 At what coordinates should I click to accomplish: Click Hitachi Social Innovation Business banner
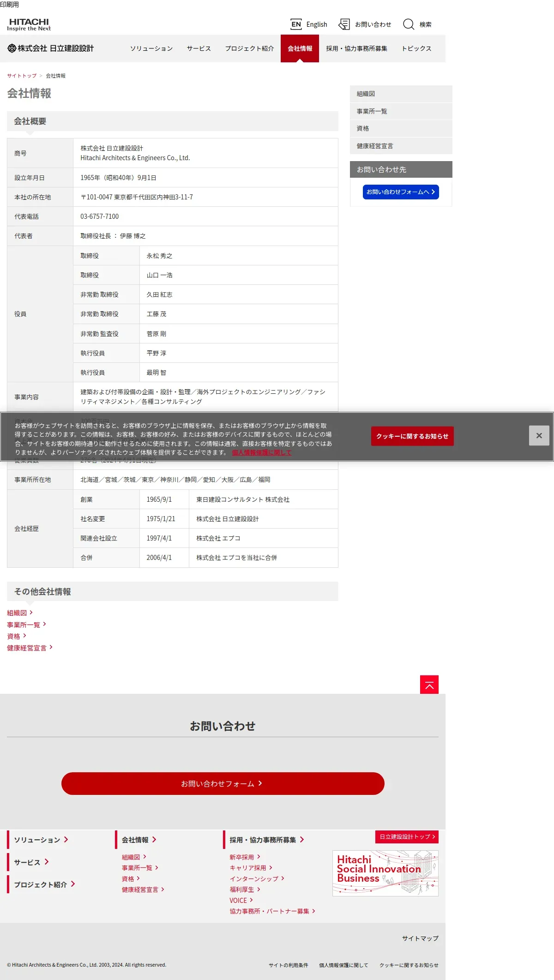click(385, 873)
